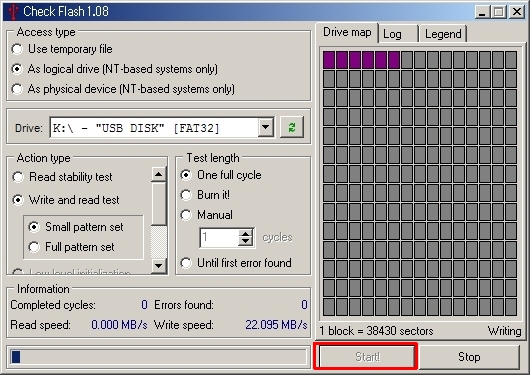Click the test progress bar
The image size is (530, 375).
pos(158,357)
